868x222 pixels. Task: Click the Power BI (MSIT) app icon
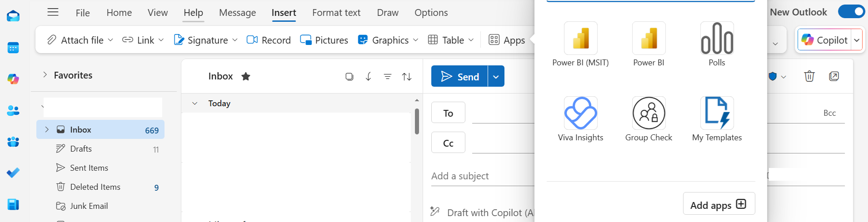[x=580, y=39]
